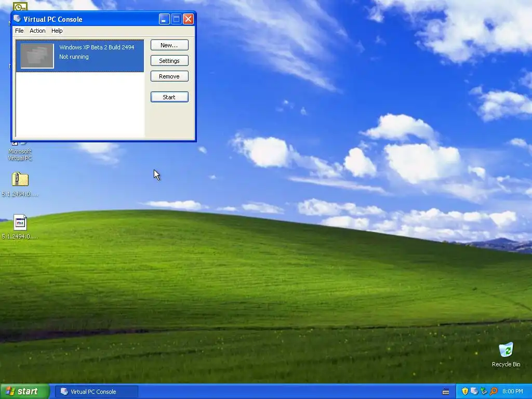The height and width of the screenshot is (399, 532).
Task: Click the orange magnifier tray icon
Action: pos(494,391)
